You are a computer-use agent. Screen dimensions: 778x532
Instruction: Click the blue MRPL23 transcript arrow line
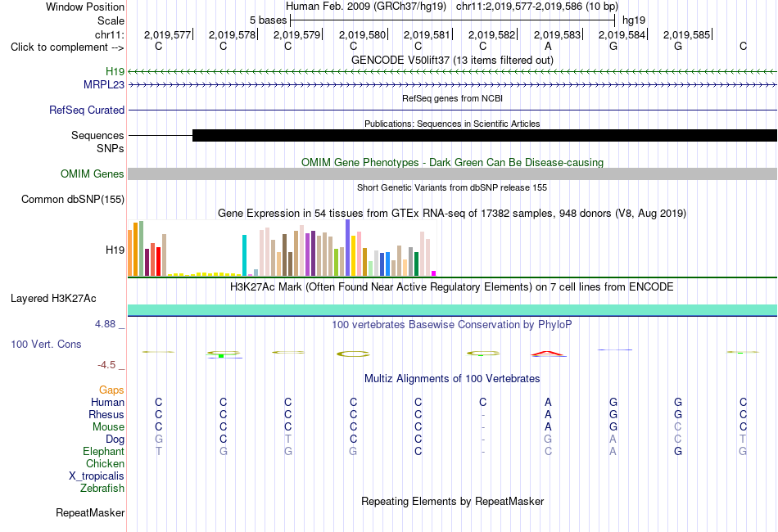[x=453, y=85]
